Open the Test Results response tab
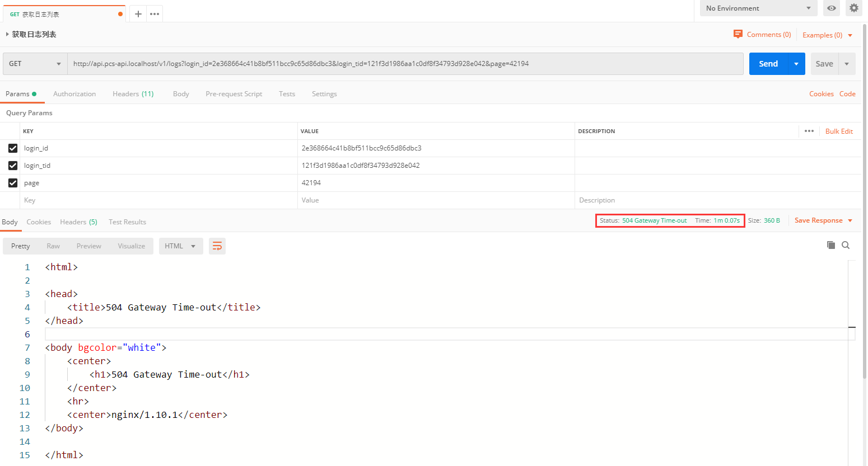The height and width of the screenshot is (466, 868). pos(127,222)
